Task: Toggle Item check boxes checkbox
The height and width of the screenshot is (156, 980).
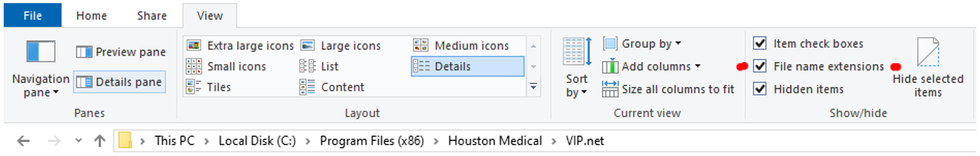Action: tap(760, 43)
